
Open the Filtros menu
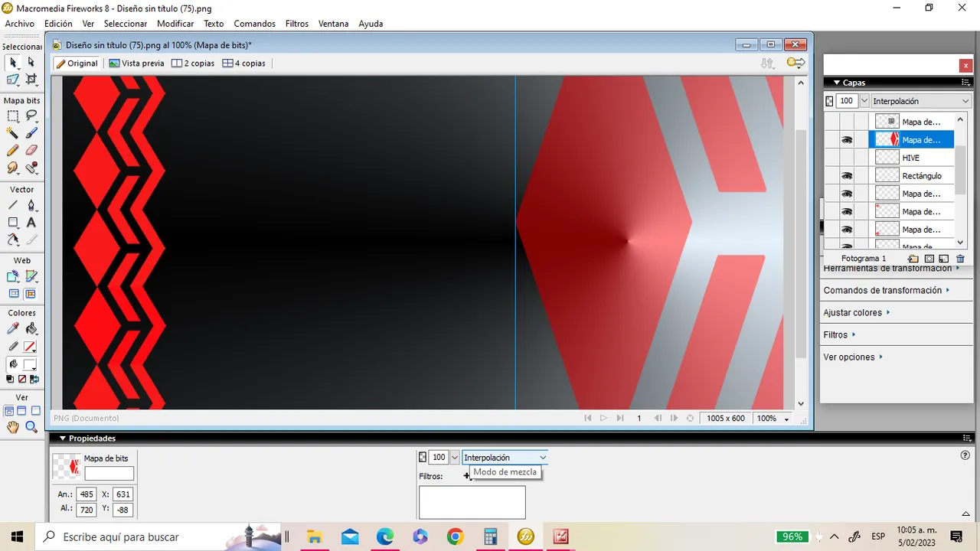coord(297,24)
